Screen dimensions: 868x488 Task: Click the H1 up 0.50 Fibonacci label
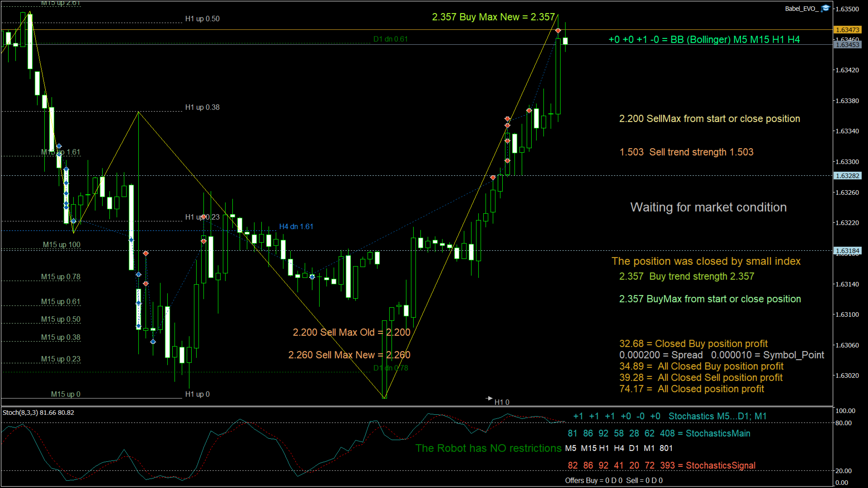[202, 19]
